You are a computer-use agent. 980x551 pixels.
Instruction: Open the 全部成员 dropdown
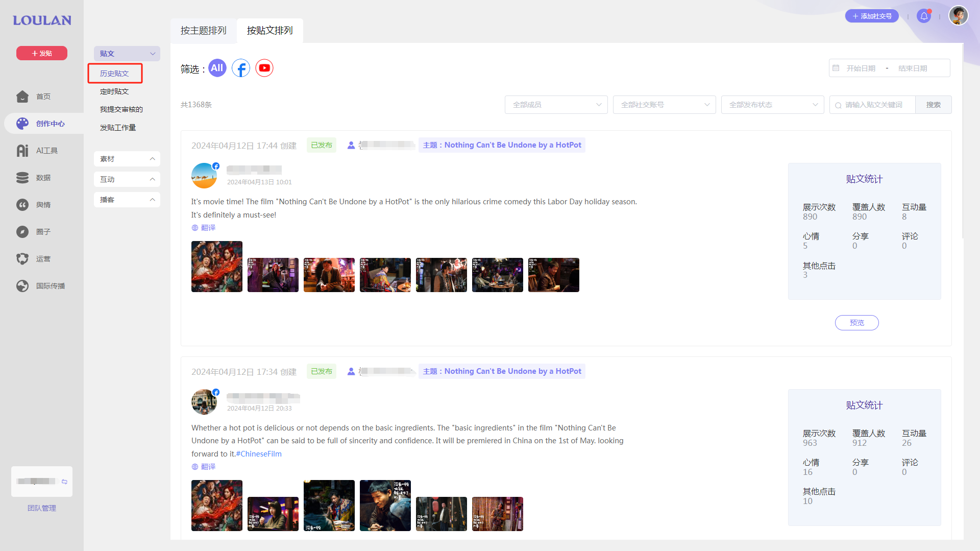(x=556, y=105)
